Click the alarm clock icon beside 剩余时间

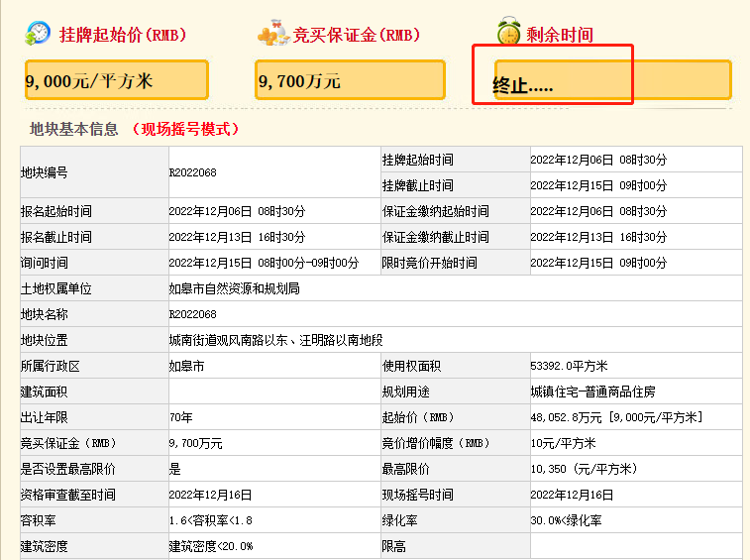pos(509,30)
